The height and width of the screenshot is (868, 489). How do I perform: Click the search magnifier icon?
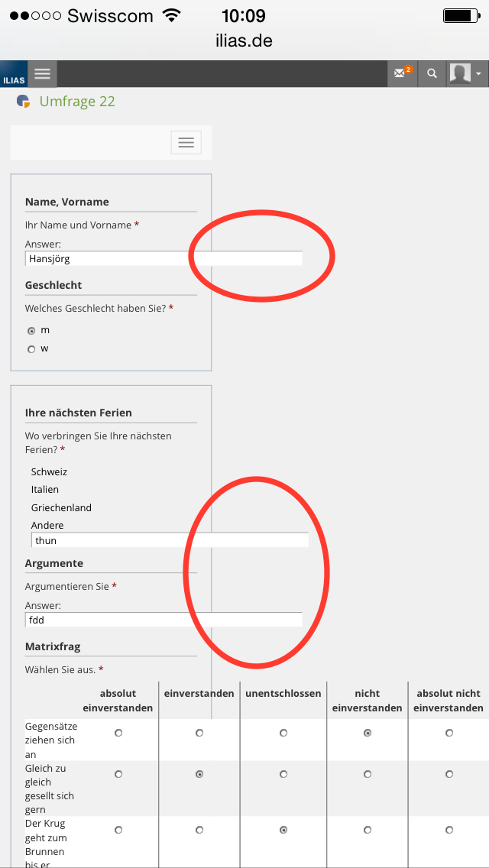(432, 74)
